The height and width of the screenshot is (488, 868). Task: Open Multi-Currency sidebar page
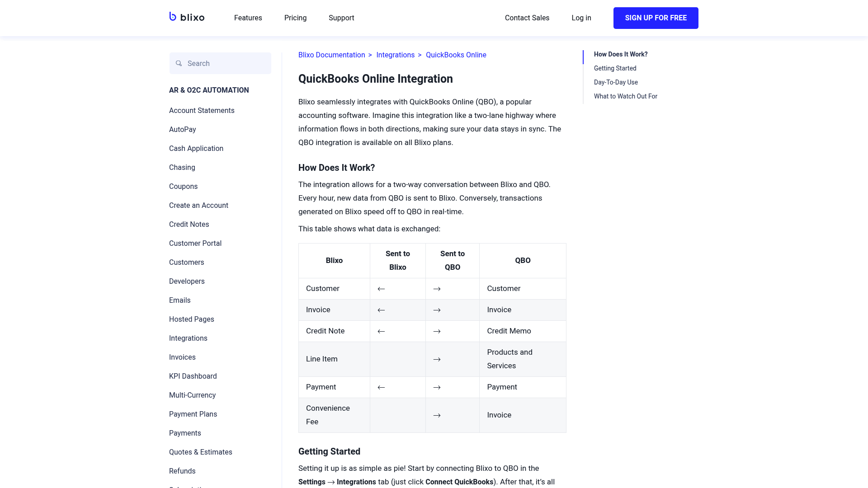(x=193, y=395)
